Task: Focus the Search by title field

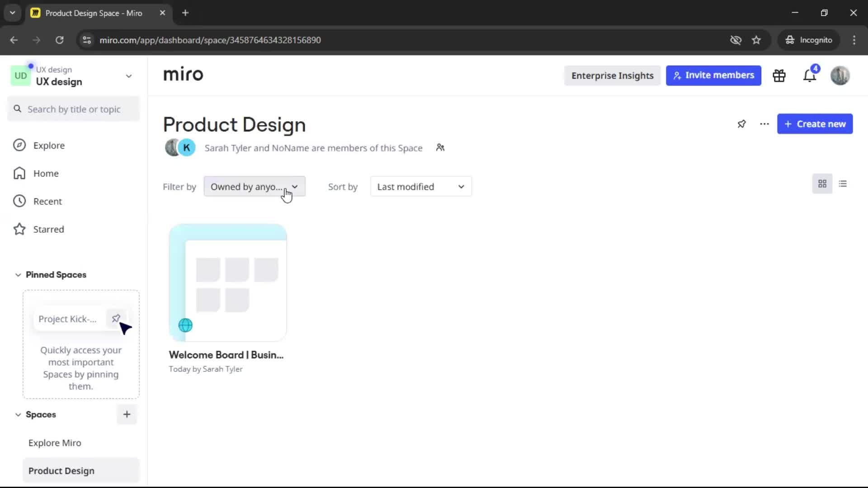Action: point(74,109)
